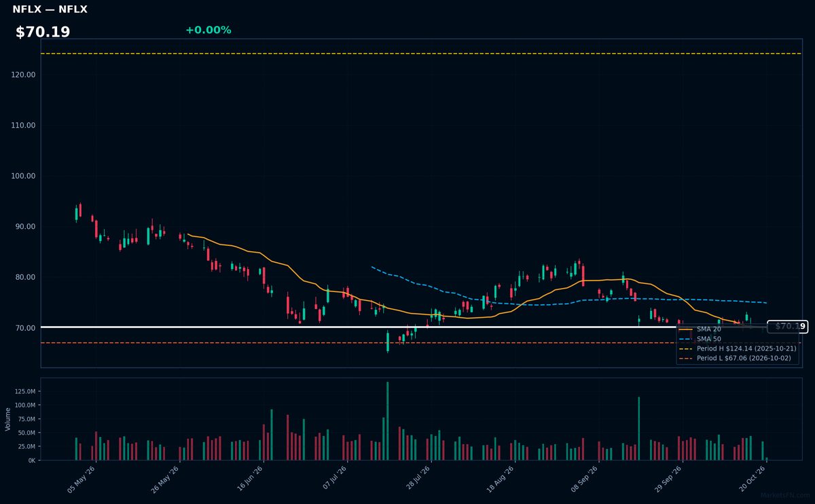
Task: Select the Period L $67.06 legend entry
Action: click(735, 358)
